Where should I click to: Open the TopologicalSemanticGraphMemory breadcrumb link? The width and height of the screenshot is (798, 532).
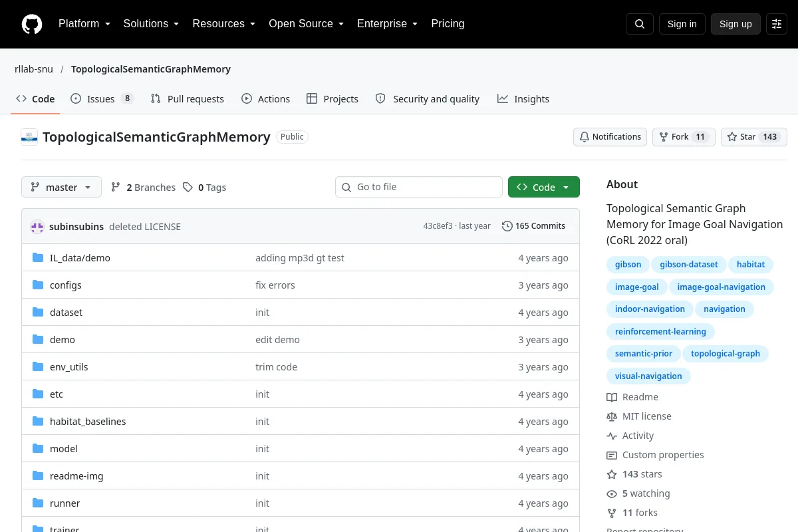tap(151, 69)
